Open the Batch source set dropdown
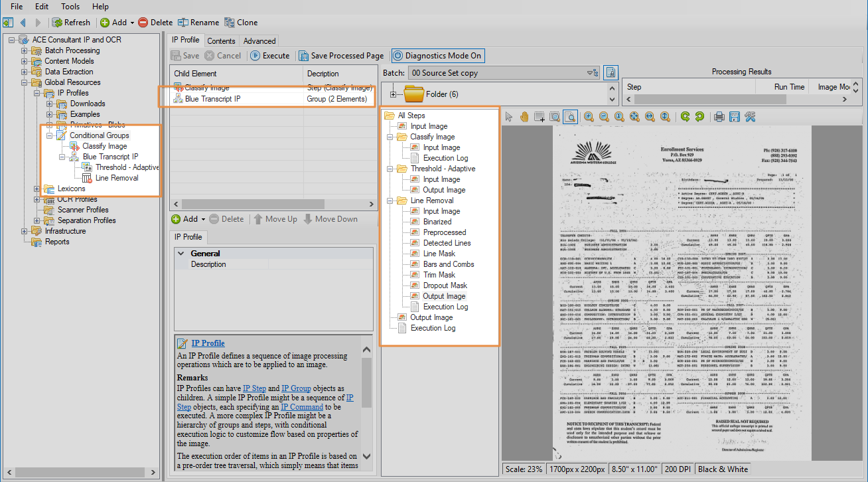The image size is (868, 482). [588, 73]
